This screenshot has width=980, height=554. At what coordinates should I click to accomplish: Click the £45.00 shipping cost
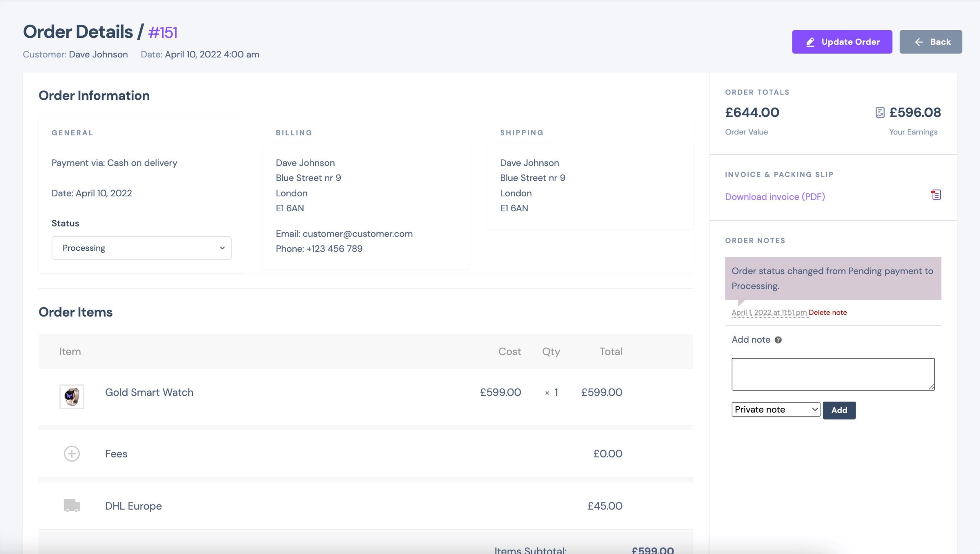pos(605,506)
